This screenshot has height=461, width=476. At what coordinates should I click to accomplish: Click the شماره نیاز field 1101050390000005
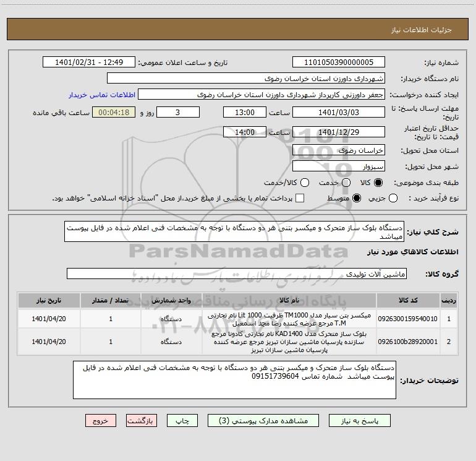[339, 62]
